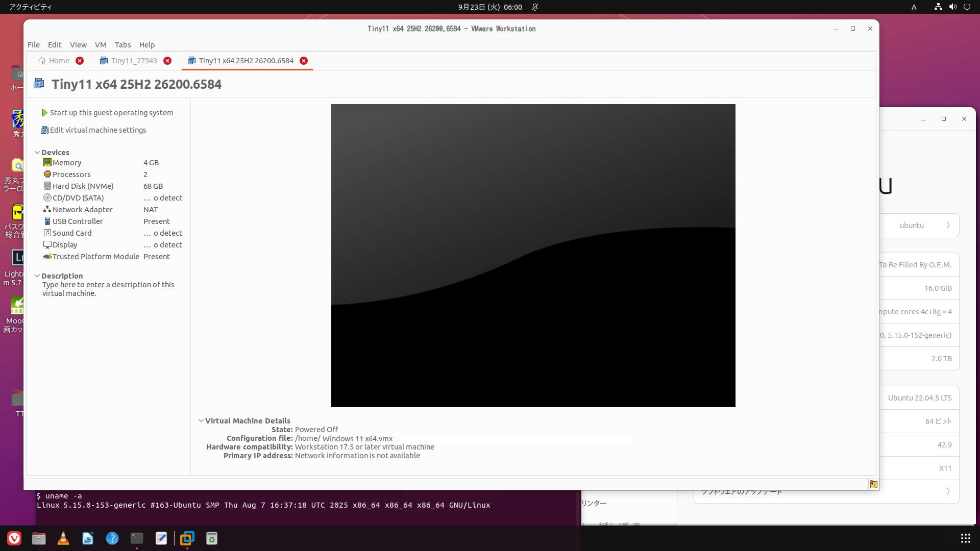Open the VLC icon in the dock
980x551 pixels.
(63, 538)
